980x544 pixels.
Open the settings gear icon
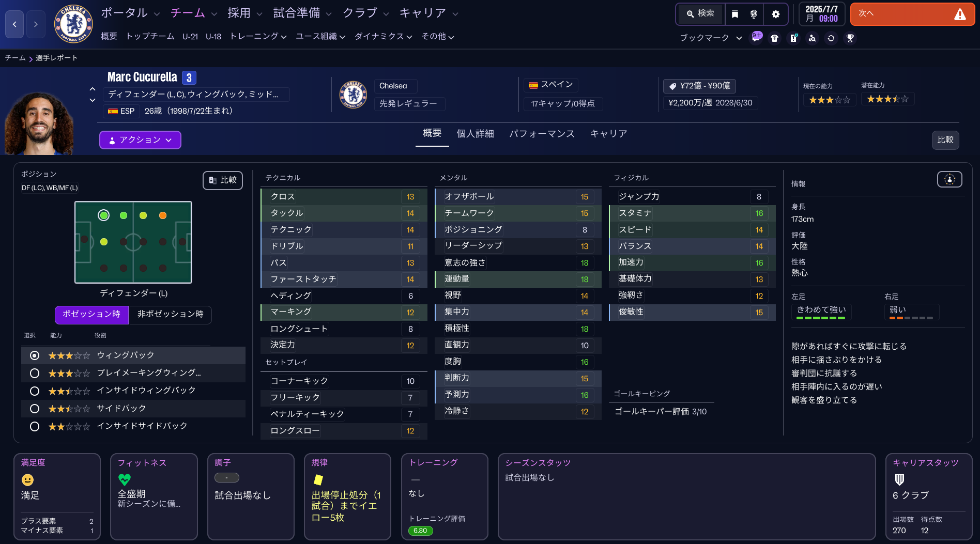tap(775, 14)
